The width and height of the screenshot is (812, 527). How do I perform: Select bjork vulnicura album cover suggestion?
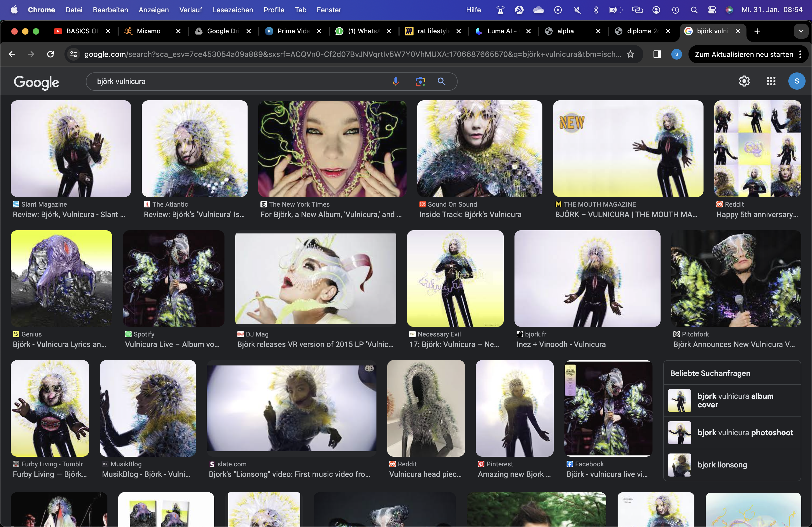click(732, 401)
